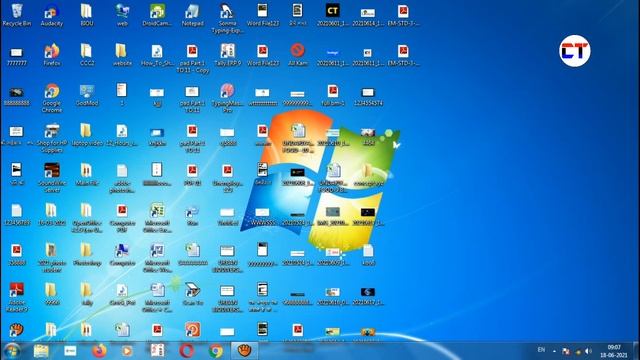This screenshot has height=360, width=640.
Task: Select the Computer desktop icon
Action: (x=122, y=255)
